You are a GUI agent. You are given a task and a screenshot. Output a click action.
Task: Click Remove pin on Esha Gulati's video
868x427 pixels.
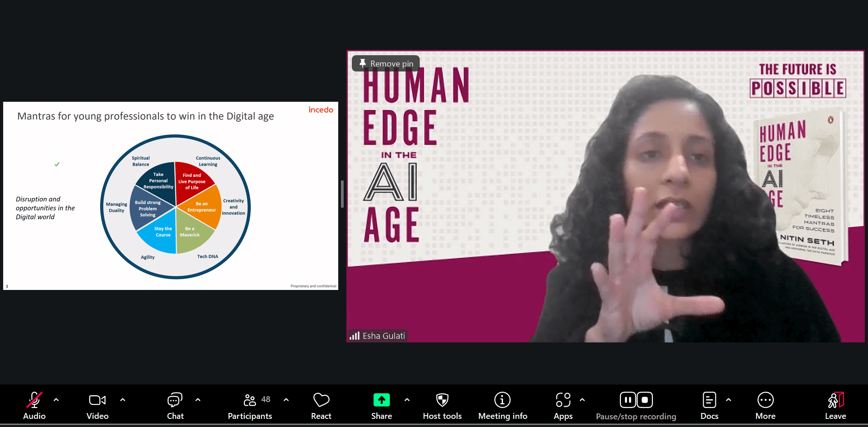click(386, 64)
